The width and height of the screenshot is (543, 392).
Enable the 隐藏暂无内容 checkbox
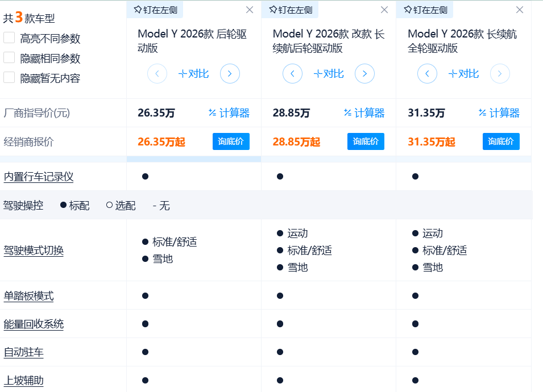(9, 77)
